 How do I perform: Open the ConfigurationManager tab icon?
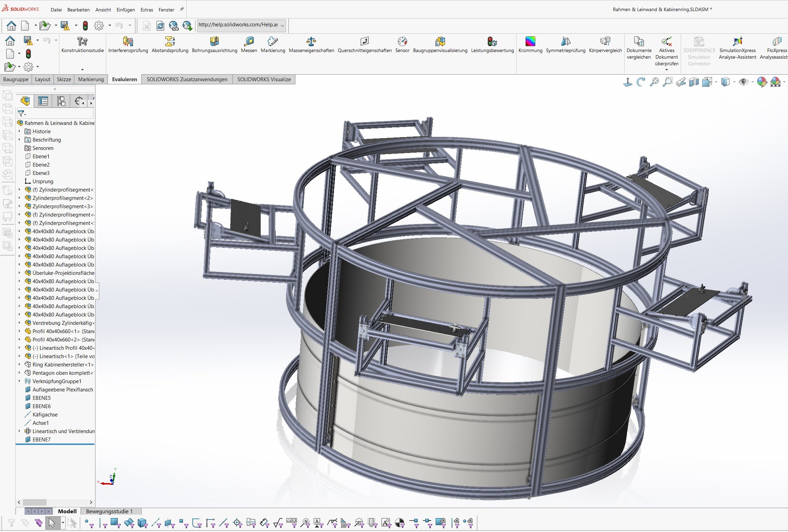(x=61, y=101)
